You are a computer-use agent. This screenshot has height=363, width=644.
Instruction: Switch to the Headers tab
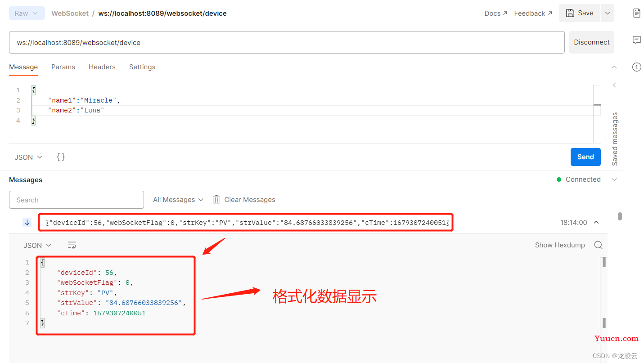(x=102, y=67)
